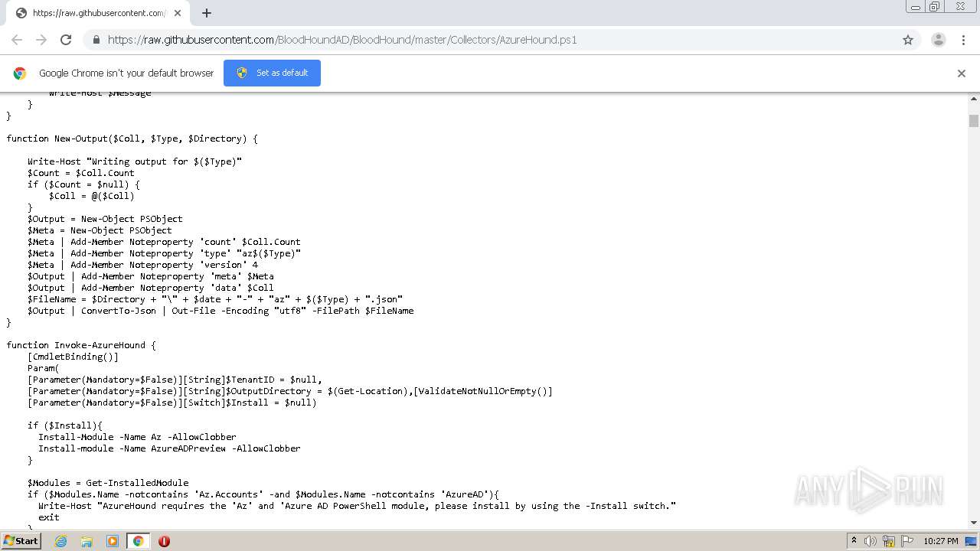Show hidden system tray icons

(x=854, y=541)
